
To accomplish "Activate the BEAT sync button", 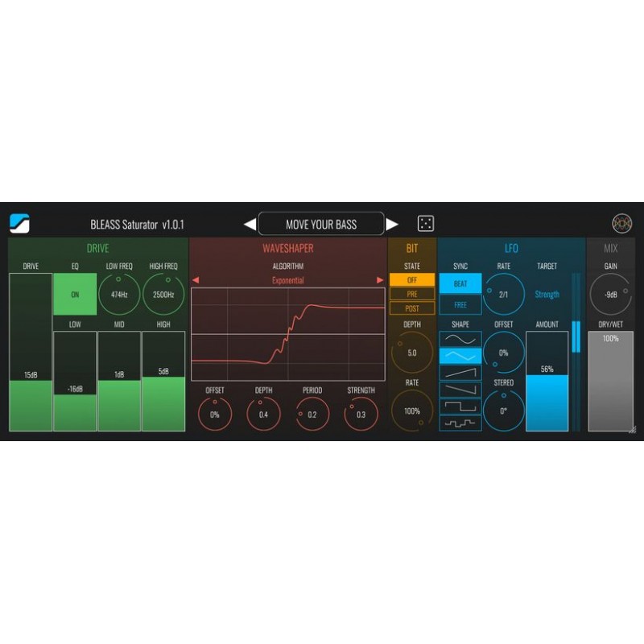I will tap(461, 283).
